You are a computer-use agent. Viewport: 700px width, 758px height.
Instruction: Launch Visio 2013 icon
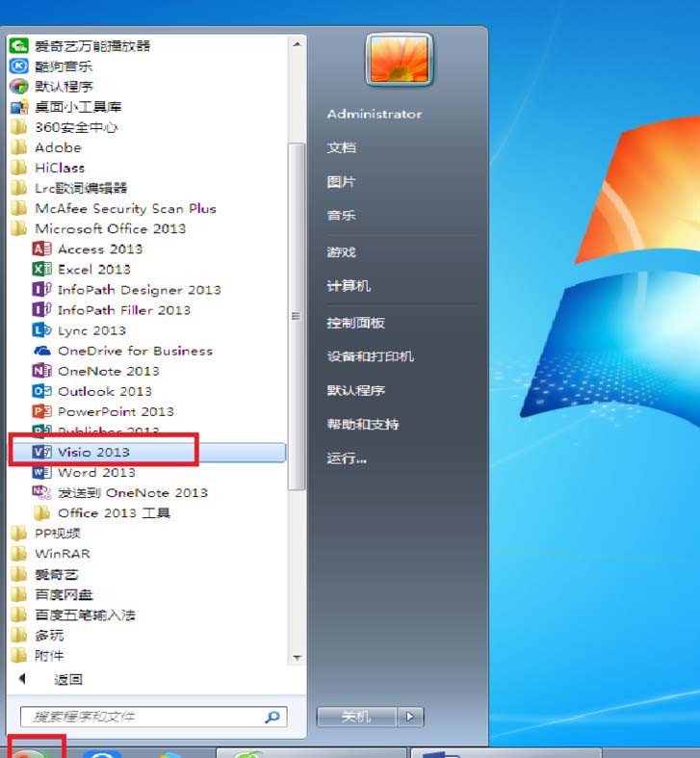(41, 452)
